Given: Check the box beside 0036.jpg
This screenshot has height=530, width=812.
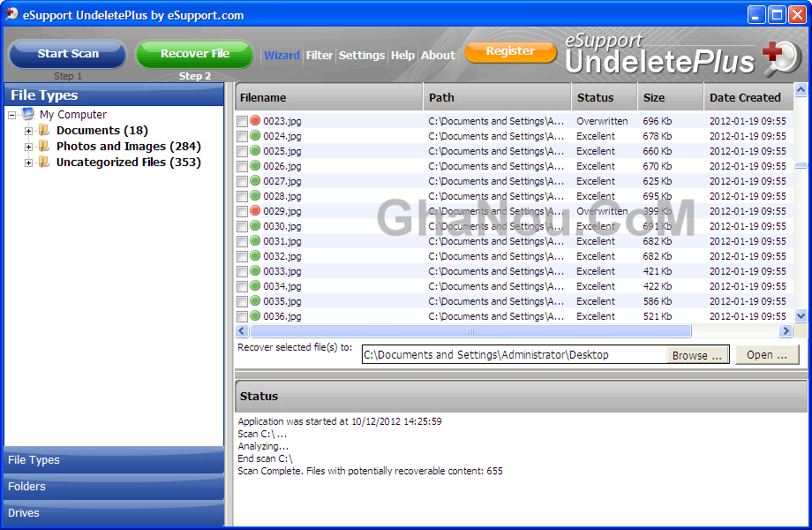Looking at the screenshot, I should [x=242, y=317].
